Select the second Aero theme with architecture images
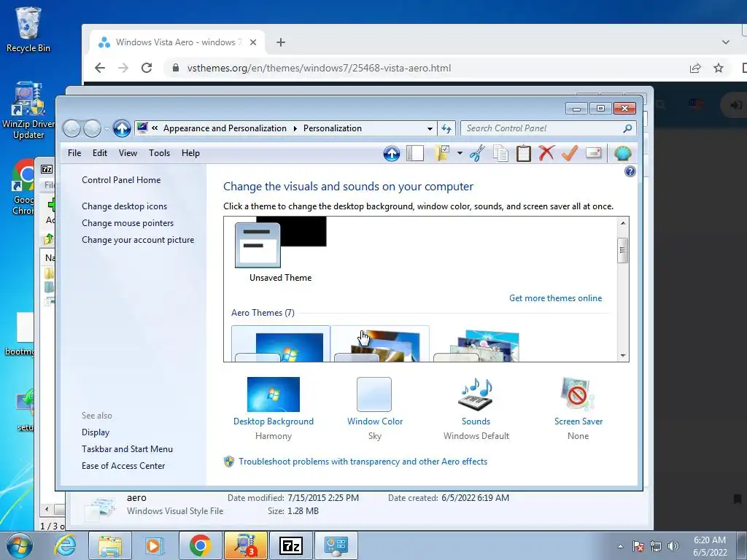747x560 pixels. 379,344
